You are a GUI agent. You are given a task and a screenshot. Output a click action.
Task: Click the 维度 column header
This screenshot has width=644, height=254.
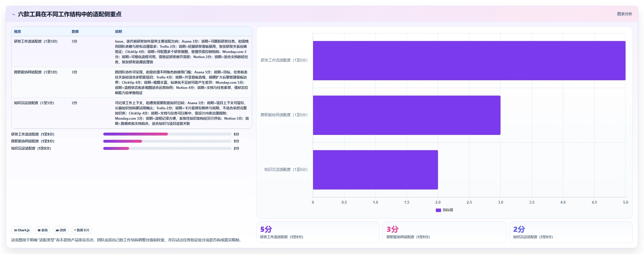point(18,32)
